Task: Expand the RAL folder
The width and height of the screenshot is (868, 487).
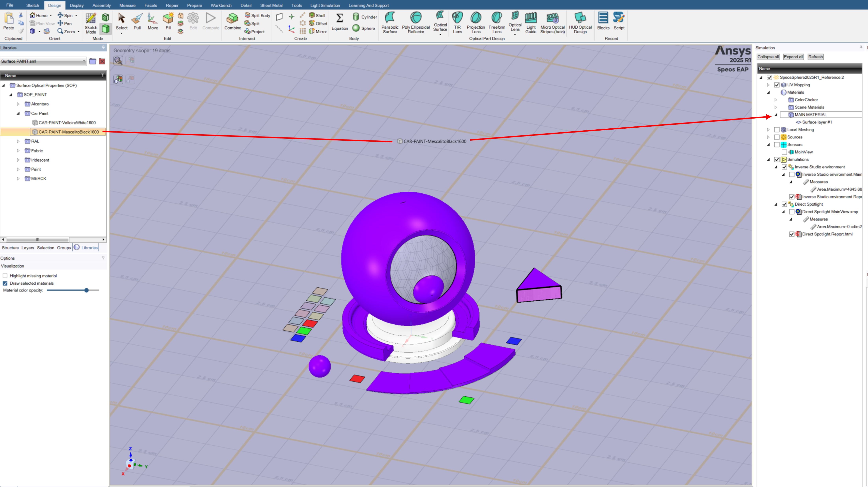Action: click(x=18, y=141)
